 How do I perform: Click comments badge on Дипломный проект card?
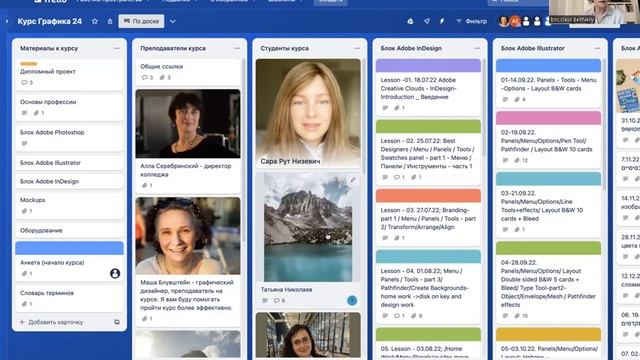(x=27, y=82)
